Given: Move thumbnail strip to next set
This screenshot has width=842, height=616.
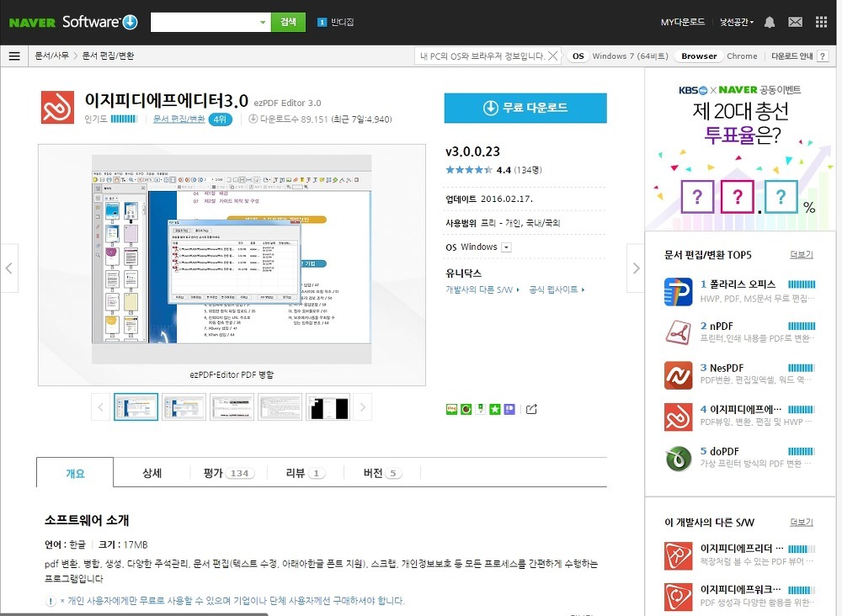Looking at the screenshot, I should point(362,407).
